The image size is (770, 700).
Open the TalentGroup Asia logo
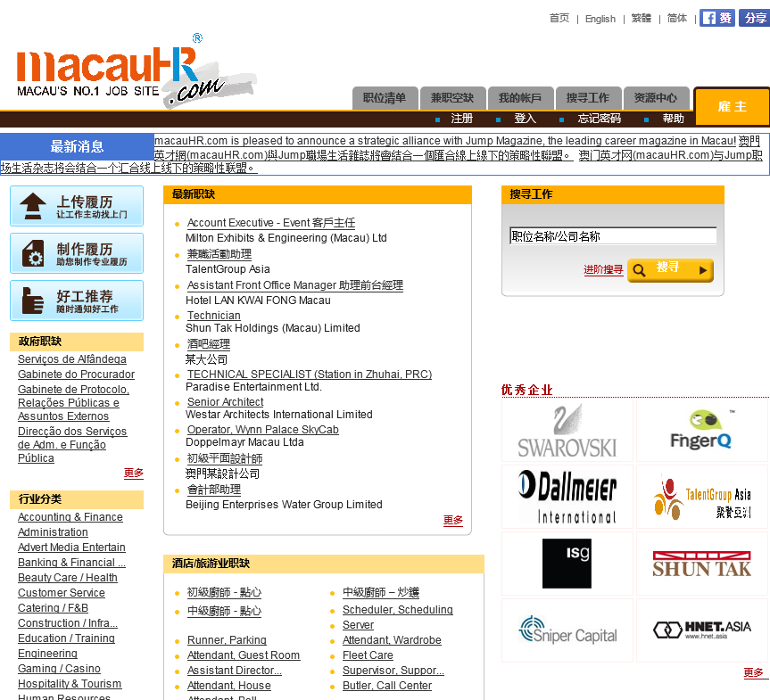click(x=701, y=497)
